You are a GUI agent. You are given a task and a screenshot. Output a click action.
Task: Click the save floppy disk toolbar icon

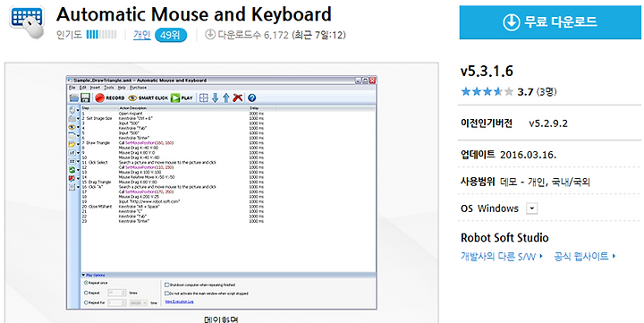[85, 98]
